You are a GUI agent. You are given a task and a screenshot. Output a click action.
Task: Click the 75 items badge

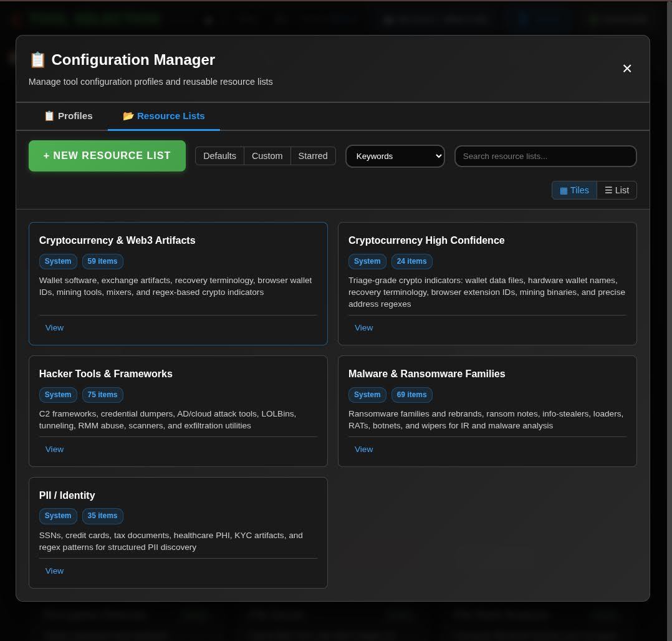tap(102, 395)
